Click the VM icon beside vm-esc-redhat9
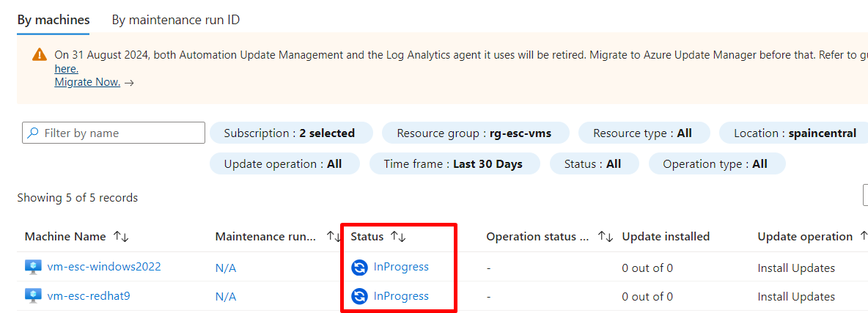This screenshot has width=868, height=313. [33, 296]
